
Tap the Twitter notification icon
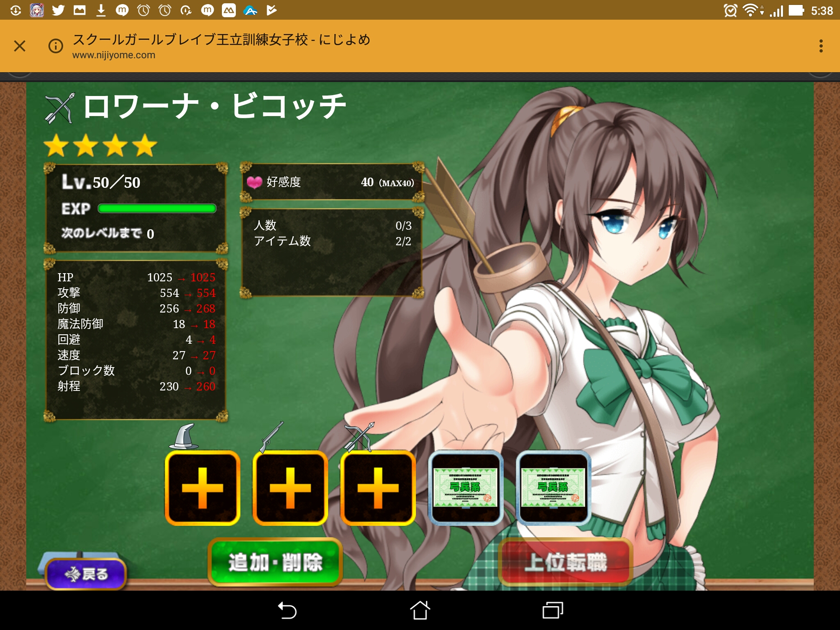[58, 10]
